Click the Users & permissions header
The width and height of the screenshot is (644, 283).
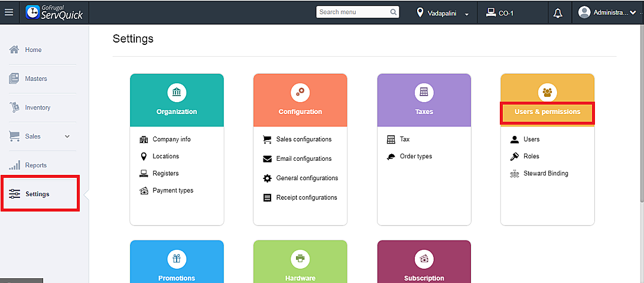[x=548, y=112]
